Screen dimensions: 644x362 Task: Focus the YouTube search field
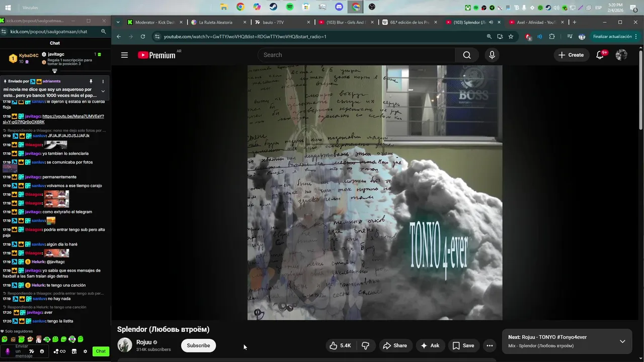click(x=356, y=55)
